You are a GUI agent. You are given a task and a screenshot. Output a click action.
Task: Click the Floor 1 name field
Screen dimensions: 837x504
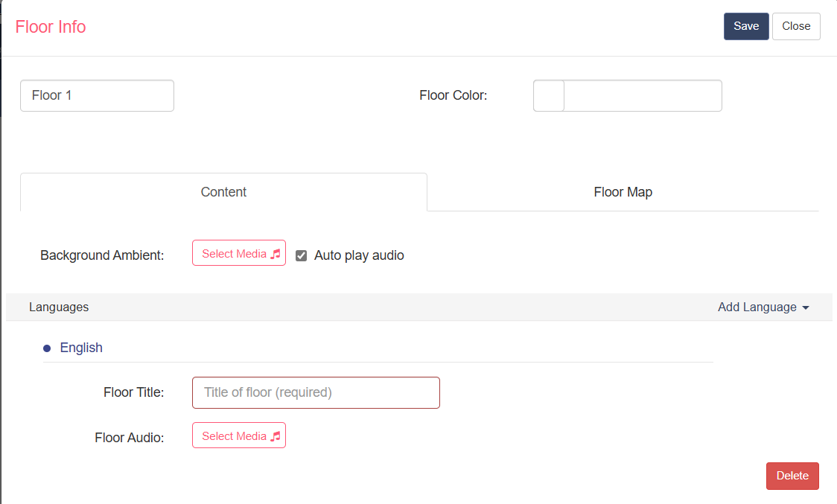[97, 95]
